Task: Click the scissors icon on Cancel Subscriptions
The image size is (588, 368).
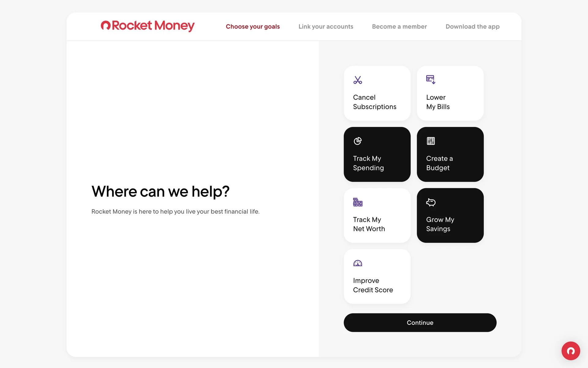Action: click(357, 80)
